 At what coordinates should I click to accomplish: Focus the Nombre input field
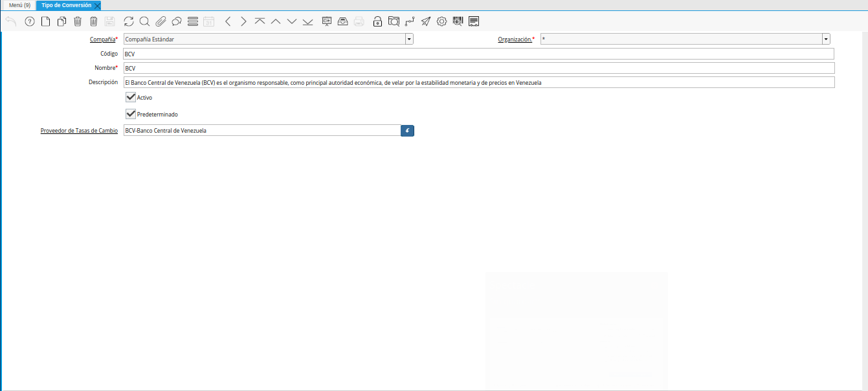click(x=478, y=68)
